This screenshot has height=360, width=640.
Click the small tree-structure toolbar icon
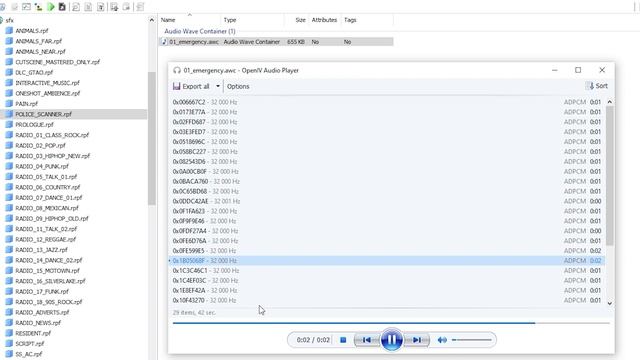pos(39,7)
